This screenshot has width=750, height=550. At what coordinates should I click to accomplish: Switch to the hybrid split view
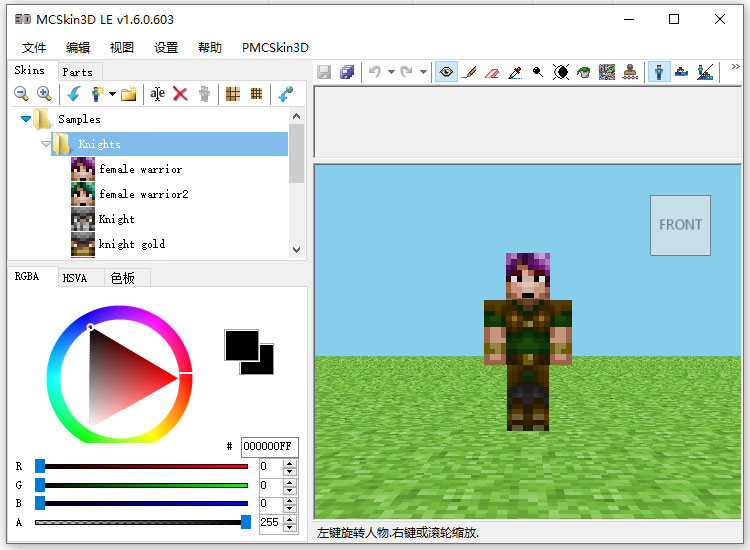click(x=705, y=72)
